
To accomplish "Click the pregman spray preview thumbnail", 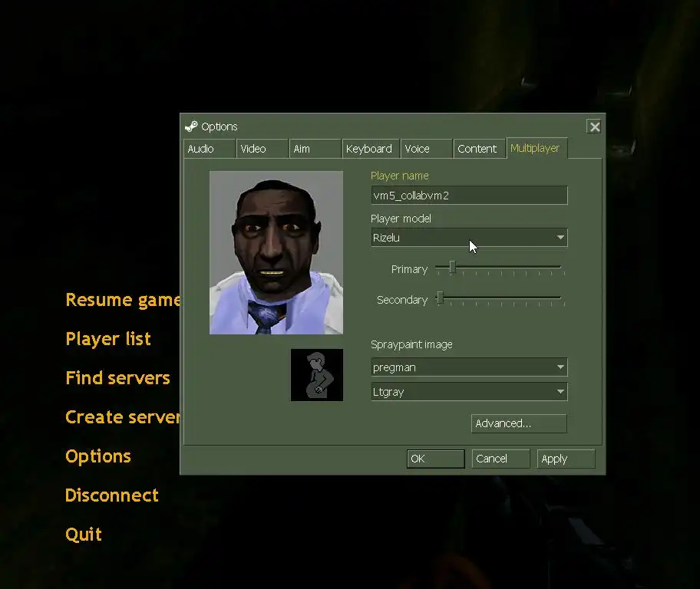I will click(x=317, y=375).
